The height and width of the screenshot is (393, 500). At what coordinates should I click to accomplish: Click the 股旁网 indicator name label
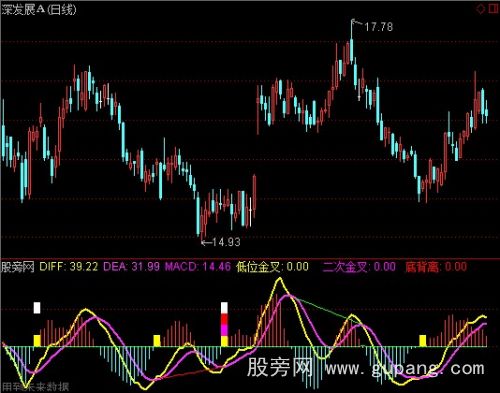tap(18, 267)
